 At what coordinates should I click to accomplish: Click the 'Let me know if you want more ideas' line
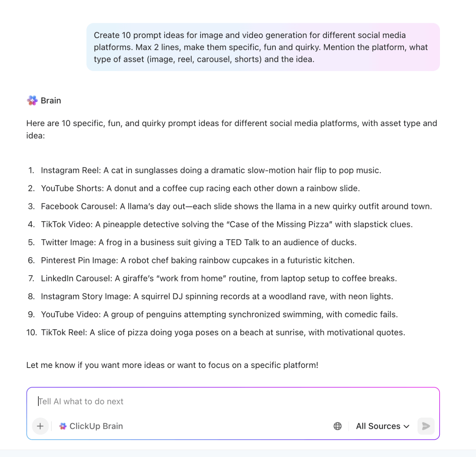pos(172,365)
